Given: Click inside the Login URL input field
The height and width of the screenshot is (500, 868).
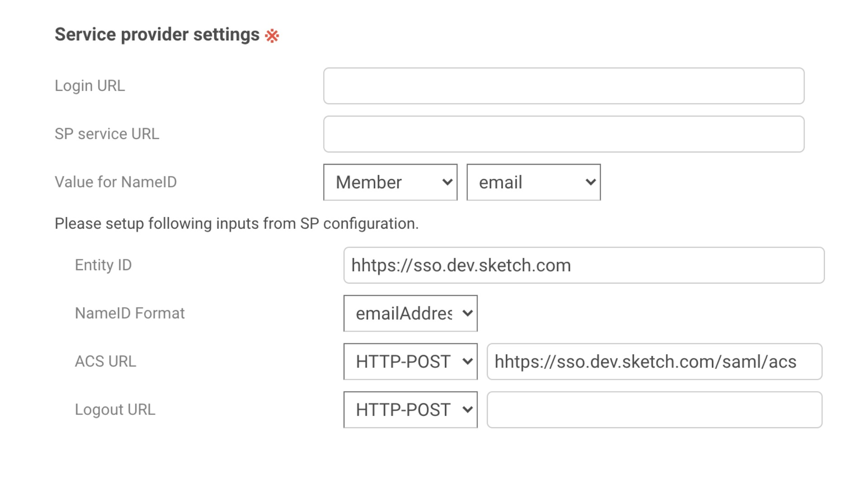Looking at the screenshot, I should [563, 86].
